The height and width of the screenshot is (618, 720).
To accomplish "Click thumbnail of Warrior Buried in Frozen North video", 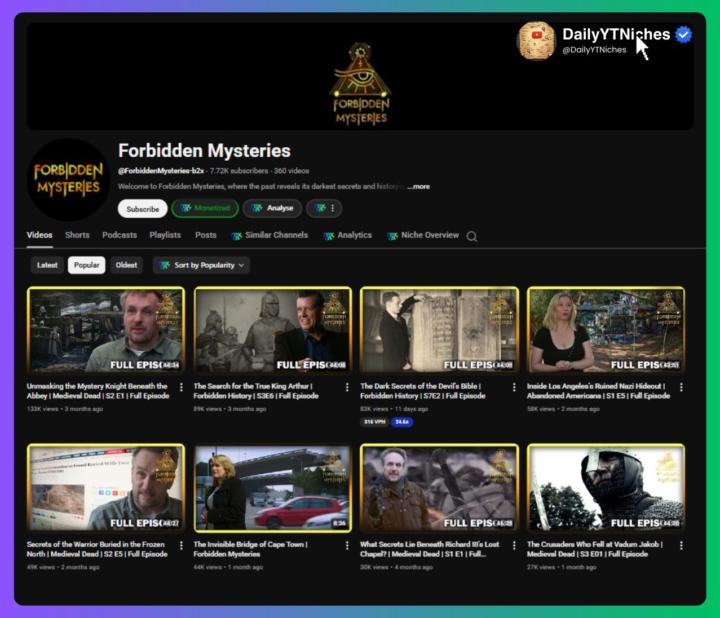I will tap(106, 488).
